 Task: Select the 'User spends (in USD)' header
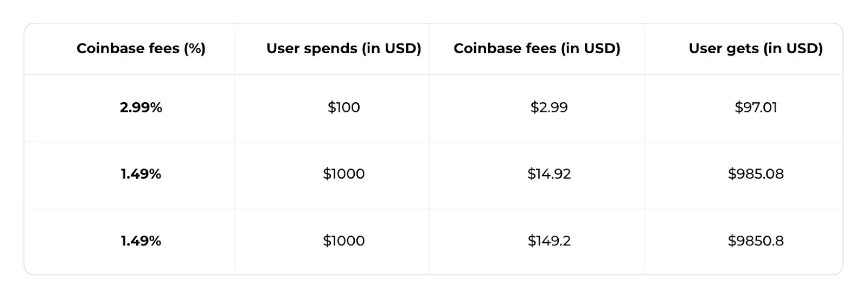[x=343, y=48]
